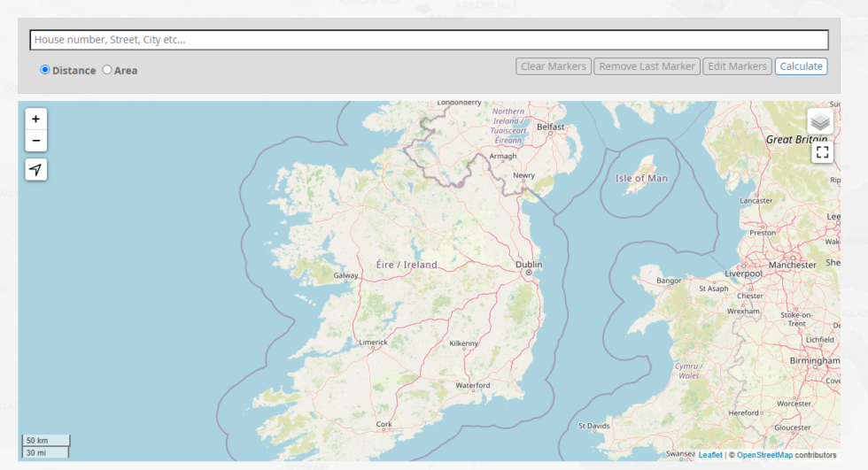Image resolution: width=868 pixels, height=470 pixels.
Task: Click the Edit Markers button
Action: click(737, 66)
